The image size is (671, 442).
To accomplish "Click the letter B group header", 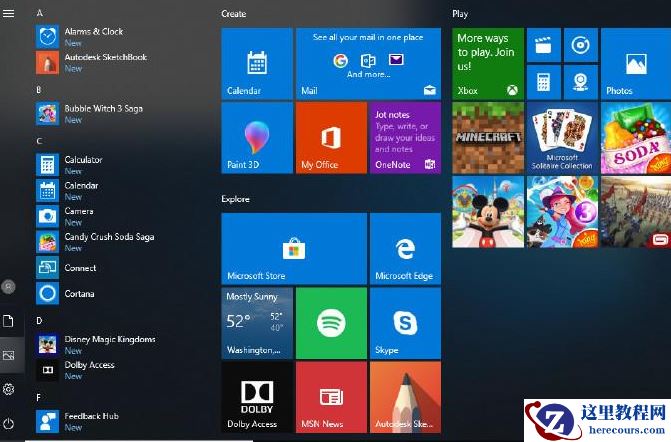I will pos(39,90).
